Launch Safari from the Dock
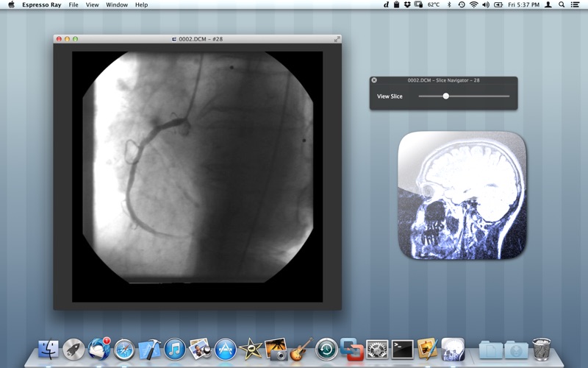The height and width of the screenshot is (368, 588). click(124, 350)
